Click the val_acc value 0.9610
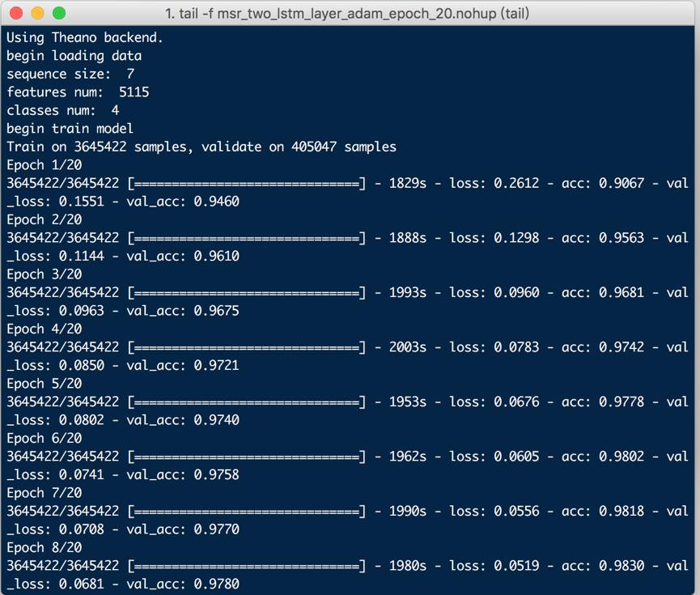 217,257
